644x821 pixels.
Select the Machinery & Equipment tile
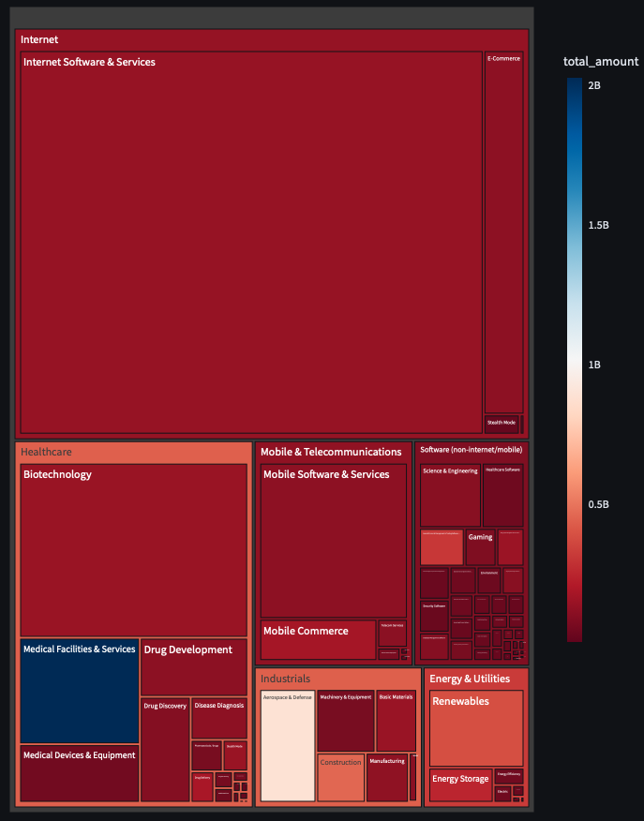pyautogui.click(x=346, y=721)
